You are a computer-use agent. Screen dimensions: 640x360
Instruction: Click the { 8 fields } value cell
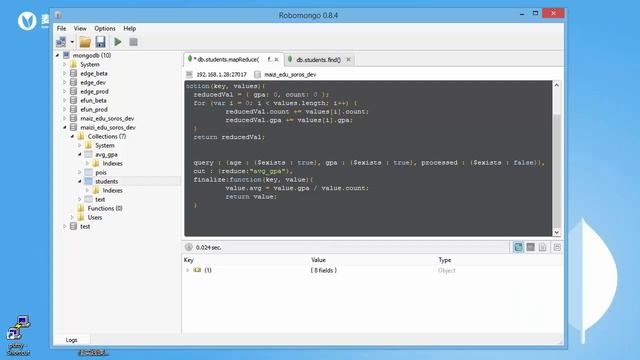click(x=324, y=270)
